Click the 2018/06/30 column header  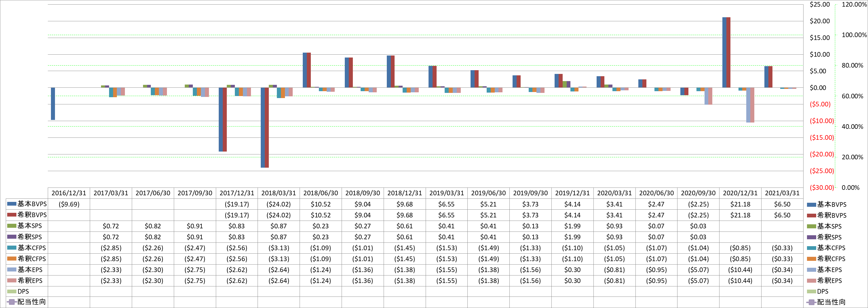[320, 193]
